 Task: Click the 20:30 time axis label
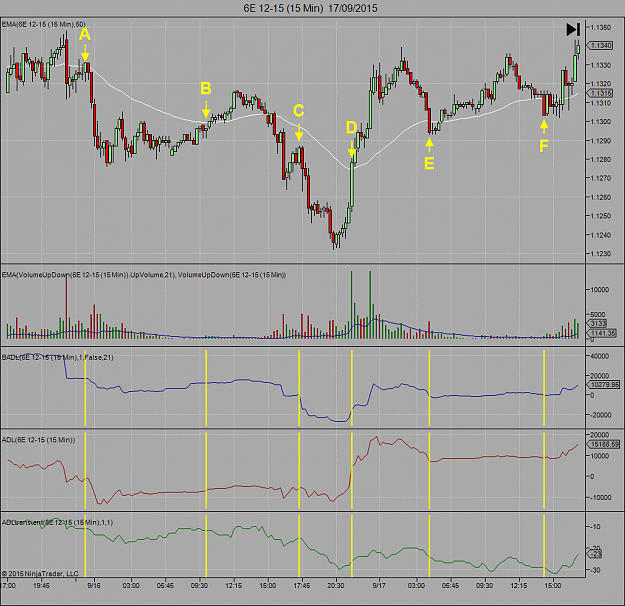[x=336, y=586]
